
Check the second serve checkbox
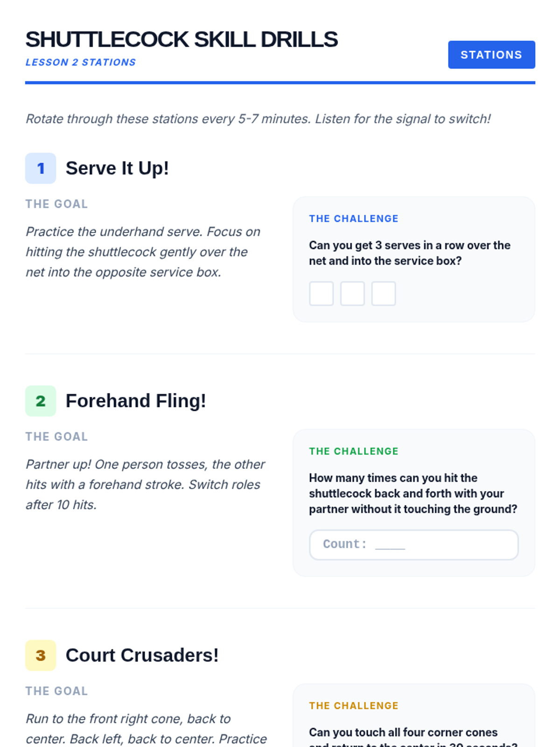[x=352, y=294]
